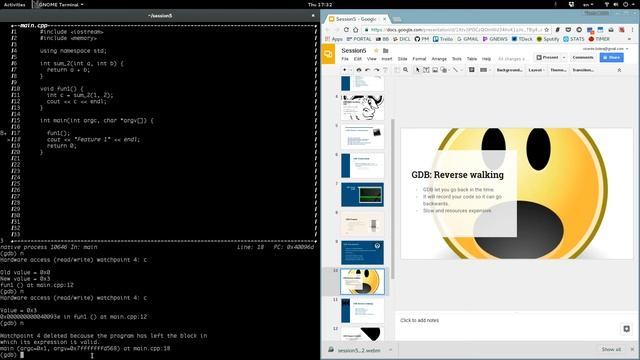Select slide 7 thumbnail with green screen

tap(362, 195)
